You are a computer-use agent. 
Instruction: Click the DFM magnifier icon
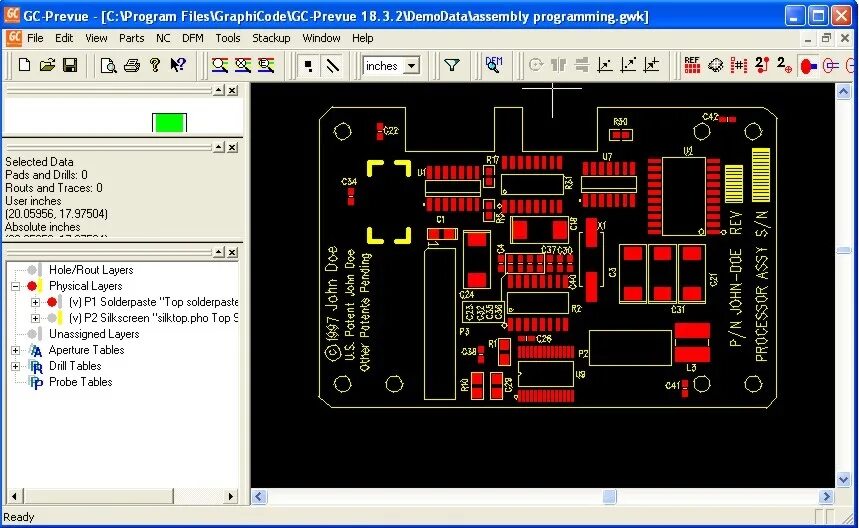pyautogui.click(x=494, y=65)
